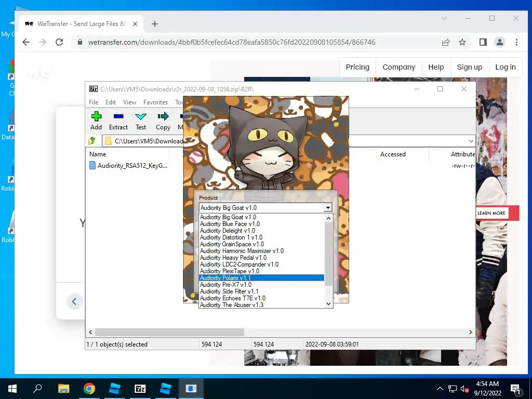Open the Windows Start menu
Viewport: 532px width, 399px height.
pyautogui.click(x=12, y=389)
